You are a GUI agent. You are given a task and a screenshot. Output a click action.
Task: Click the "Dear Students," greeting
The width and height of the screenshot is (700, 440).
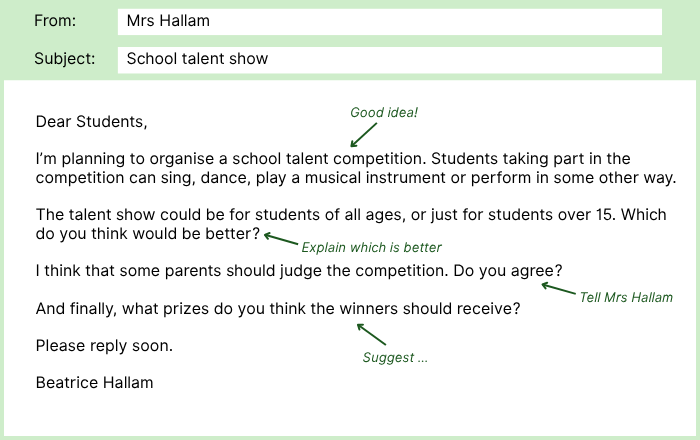coord(91,122)
